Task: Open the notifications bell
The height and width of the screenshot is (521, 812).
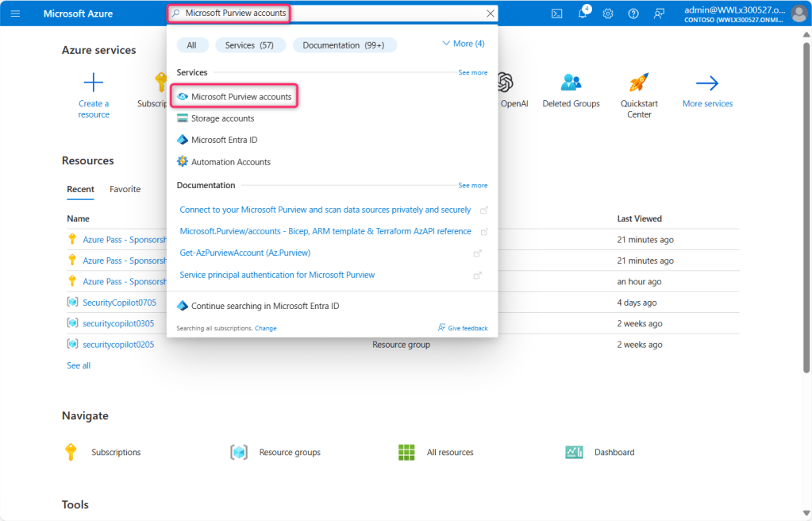Action: [583, 14]
